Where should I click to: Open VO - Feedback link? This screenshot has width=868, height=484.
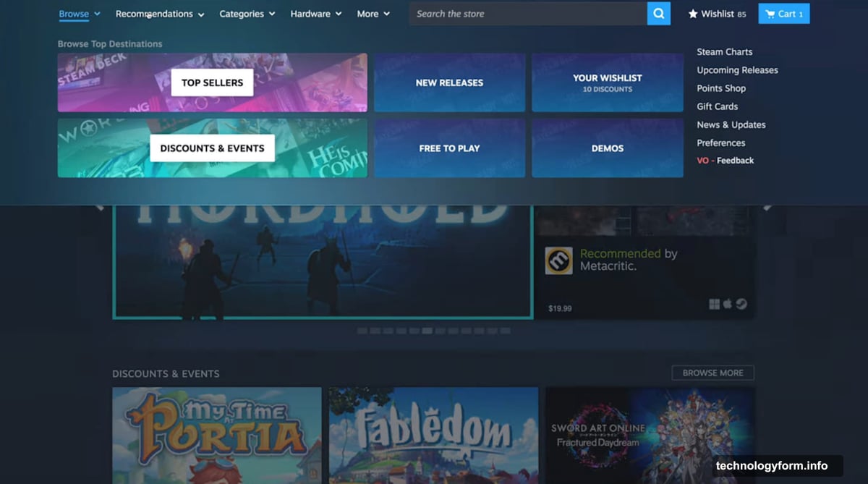click(726, 161)
